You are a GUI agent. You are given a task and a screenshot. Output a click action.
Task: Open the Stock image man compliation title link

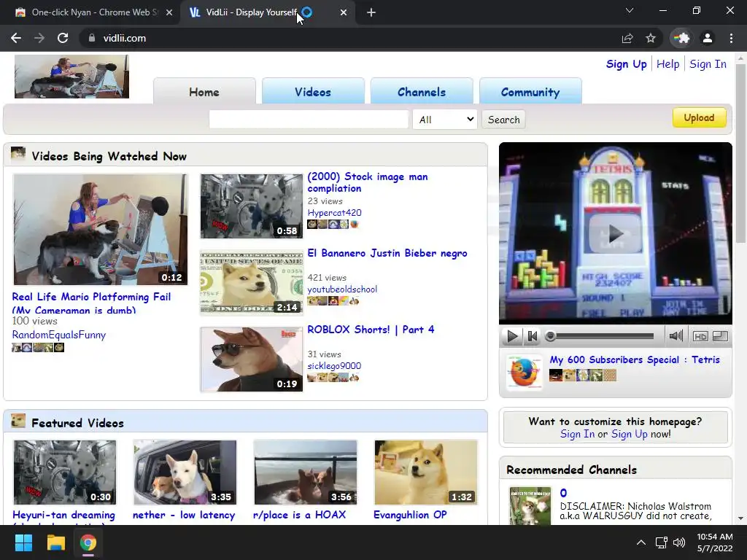(368, 182)
